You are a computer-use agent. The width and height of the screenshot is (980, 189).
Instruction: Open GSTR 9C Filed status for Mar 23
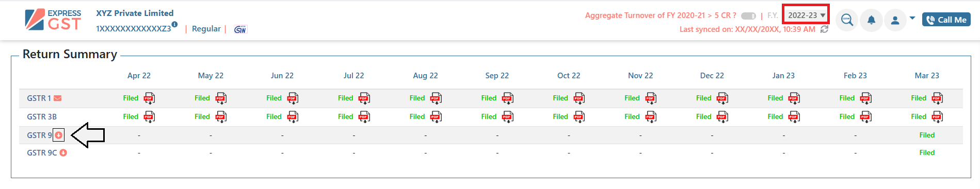(x=927, y=153)
